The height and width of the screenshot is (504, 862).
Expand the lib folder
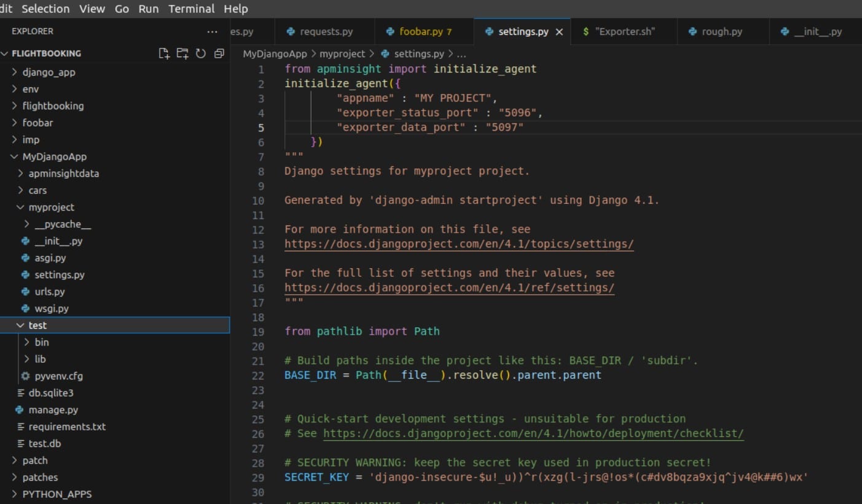coord(27,359)
